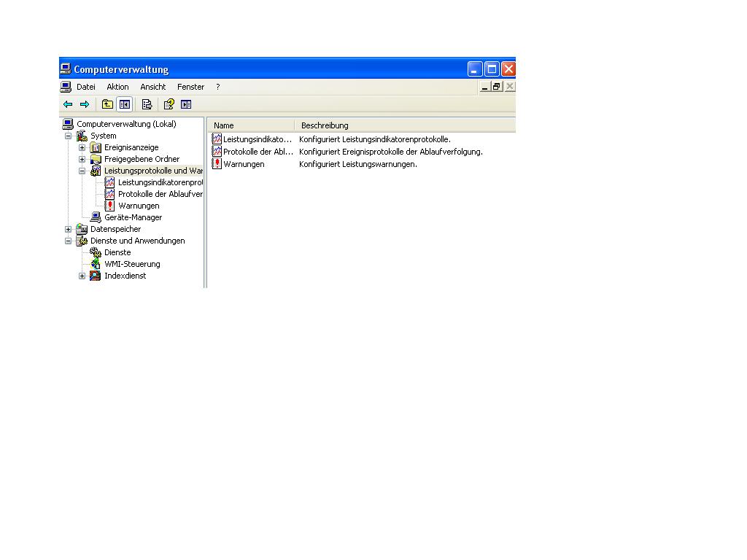Open the Ansicht menu
The width and height of the screenshot is (747, 560).
pyautogui.click(x=153, y=87)
